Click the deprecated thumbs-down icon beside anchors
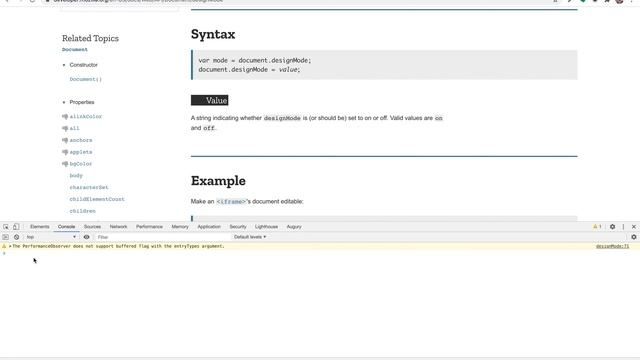 point(65,140)
